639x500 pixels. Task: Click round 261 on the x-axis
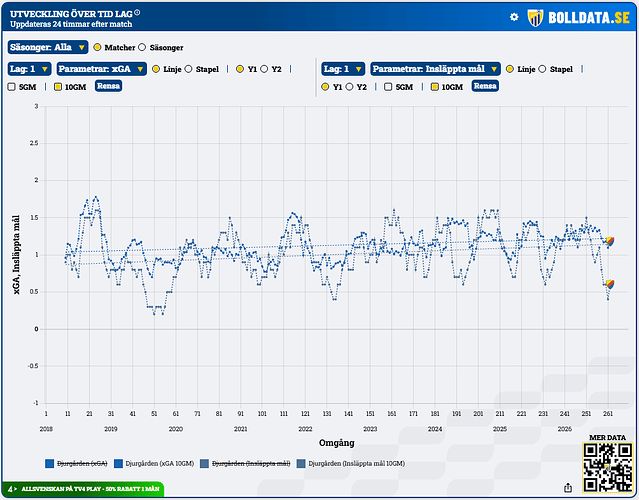pyautogui.click(x=608, y=414)
